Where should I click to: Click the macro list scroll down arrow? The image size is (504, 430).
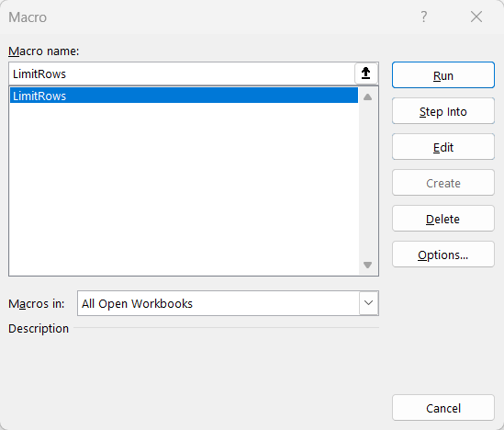tap(368, 265)
